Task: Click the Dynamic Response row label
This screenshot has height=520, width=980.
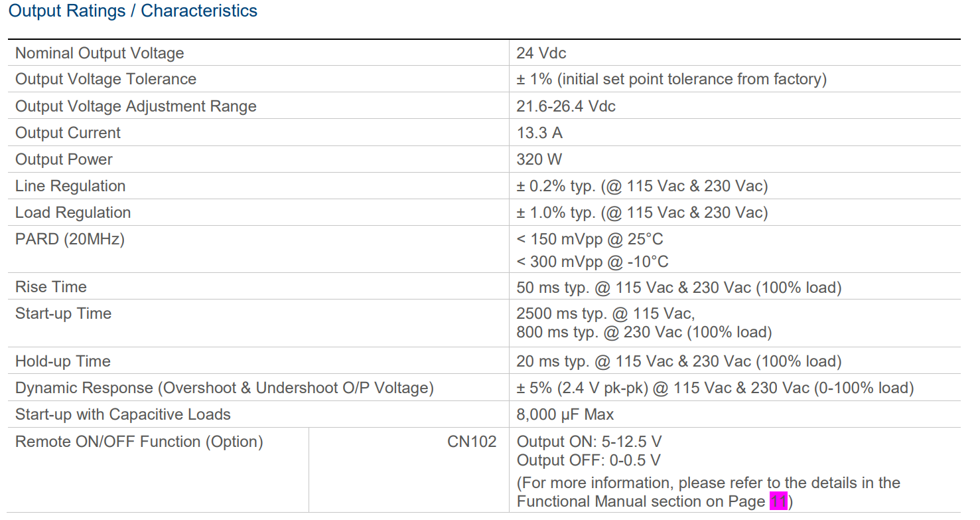Action: coord(224,388)
